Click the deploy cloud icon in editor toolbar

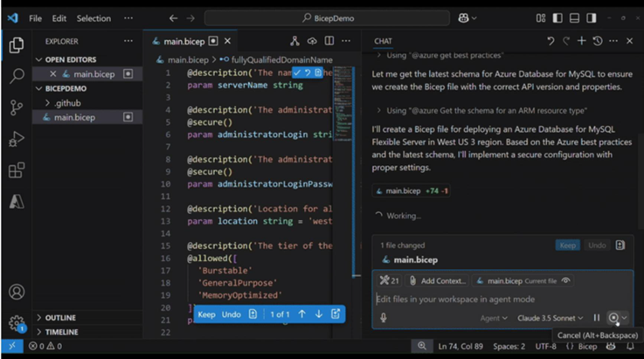(x=312, y=41)
